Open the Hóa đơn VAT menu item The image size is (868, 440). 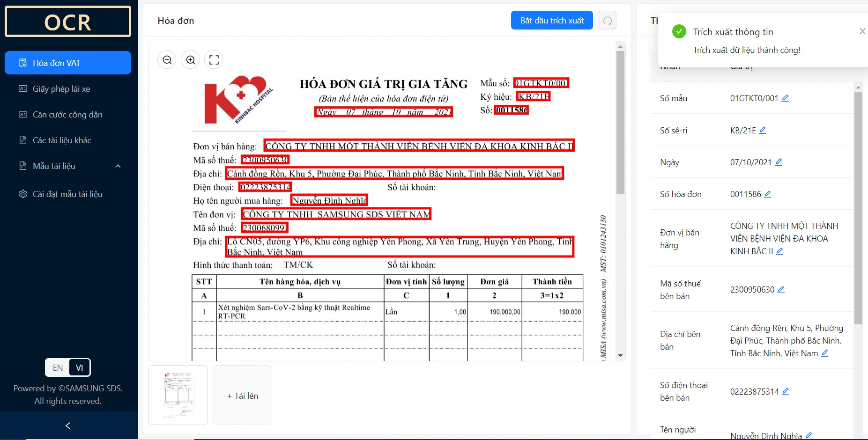coord(68,63)
